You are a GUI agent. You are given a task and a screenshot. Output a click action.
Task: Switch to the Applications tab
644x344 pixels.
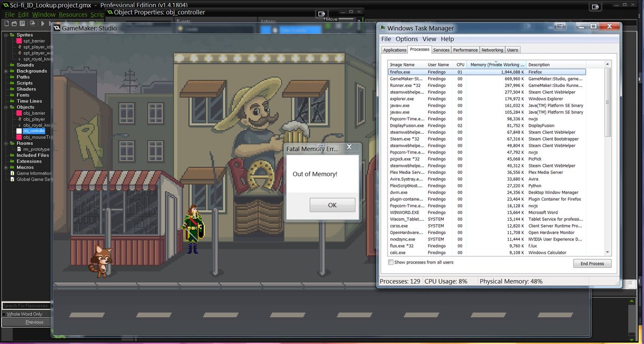pyautogui.click(x=394, y=50)
